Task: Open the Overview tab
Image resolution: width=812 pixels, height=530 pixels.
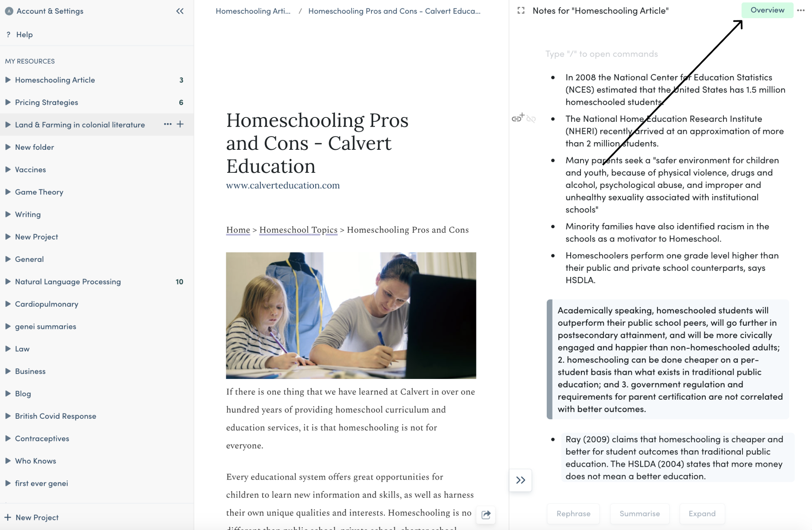Action: 767,10
